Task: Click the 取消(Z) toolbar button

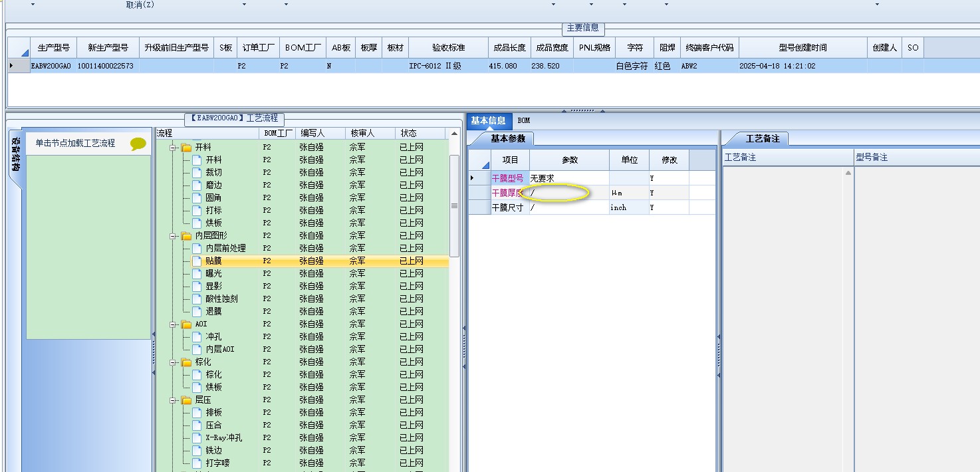Action: 140,5
